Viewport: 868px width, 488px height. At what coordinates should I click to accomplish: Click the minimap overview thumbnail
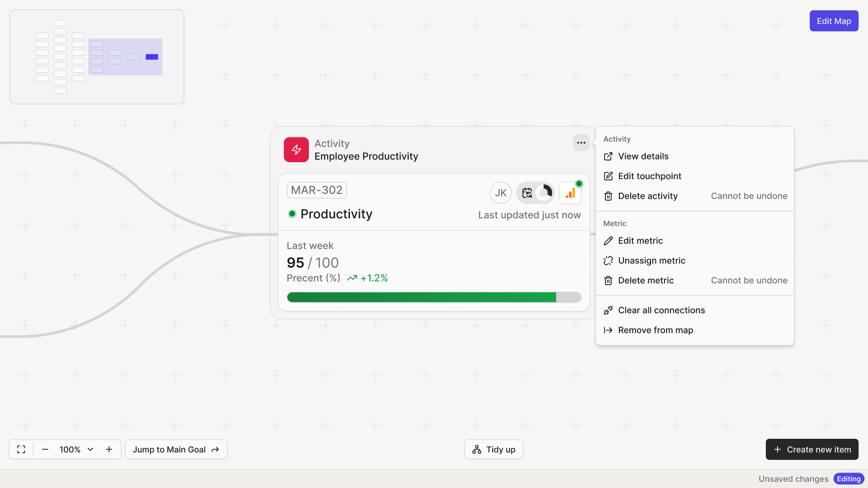click(97, 57)
